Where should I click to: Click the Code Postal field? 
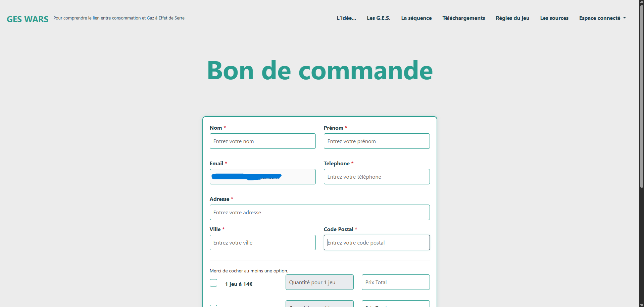coord(377,243)
